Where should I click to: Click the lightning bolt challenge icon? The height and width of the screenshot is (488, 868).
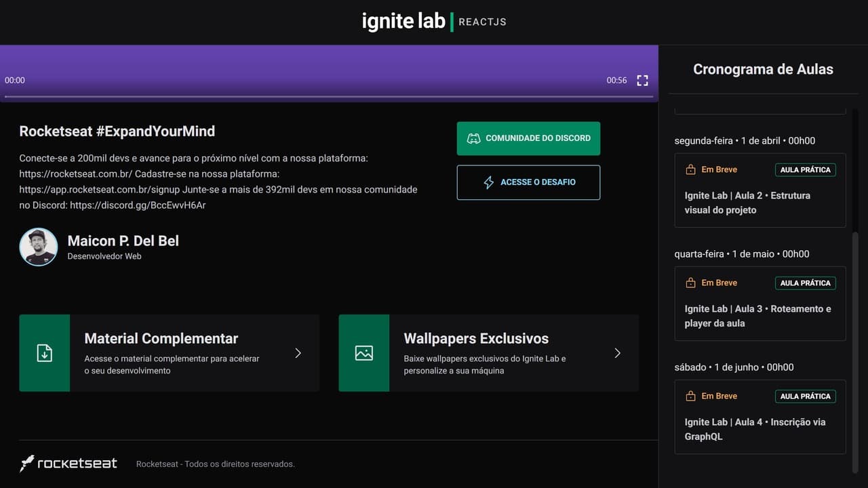[488, 182]
